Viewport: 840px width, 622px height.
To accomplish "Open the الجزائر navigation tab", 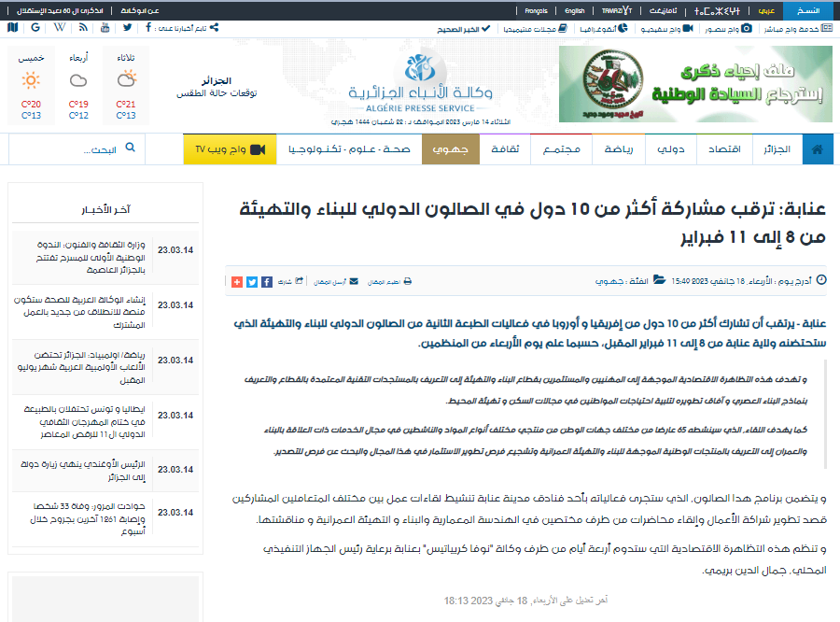I will click(x=777, y=149).
